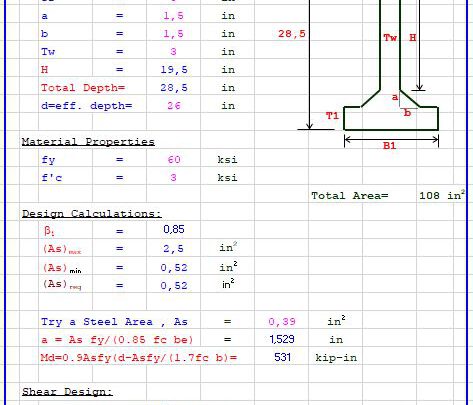
Task: Click the β1 value 0,85
Action: click(x=174, y=229)
